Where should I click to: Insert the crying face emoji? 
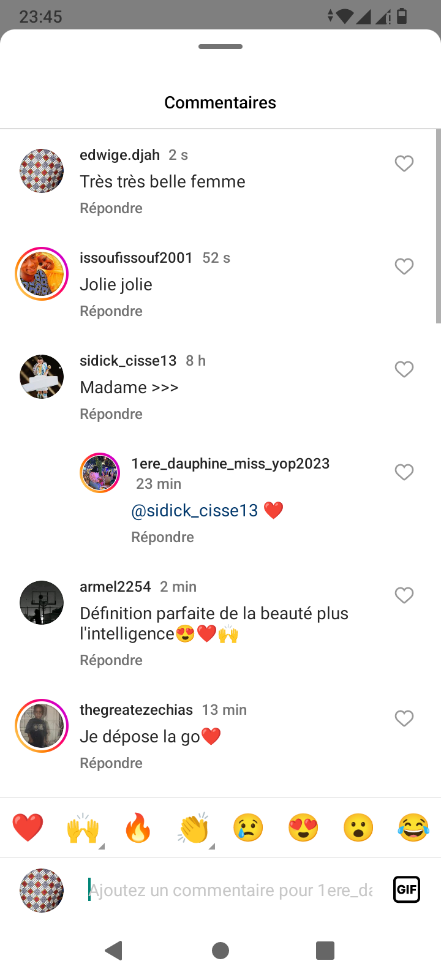click(x=248, y=828)
